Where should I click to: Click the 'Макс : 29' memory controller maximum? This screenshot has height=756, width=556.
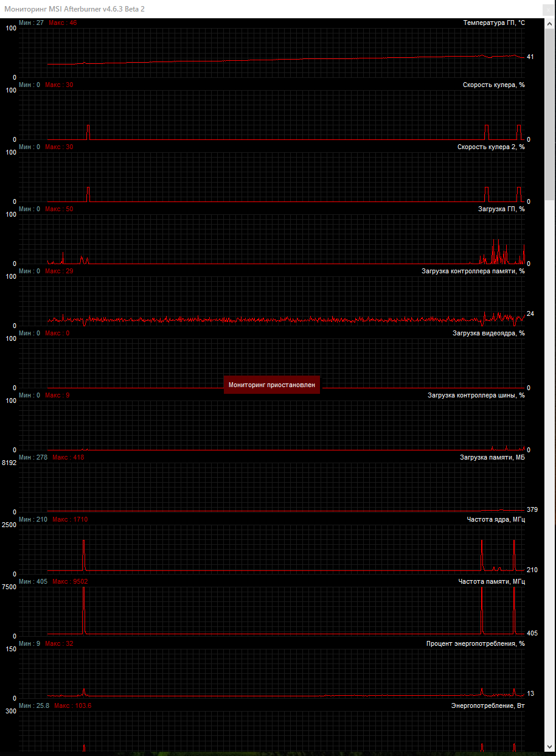tap(59, 271)
